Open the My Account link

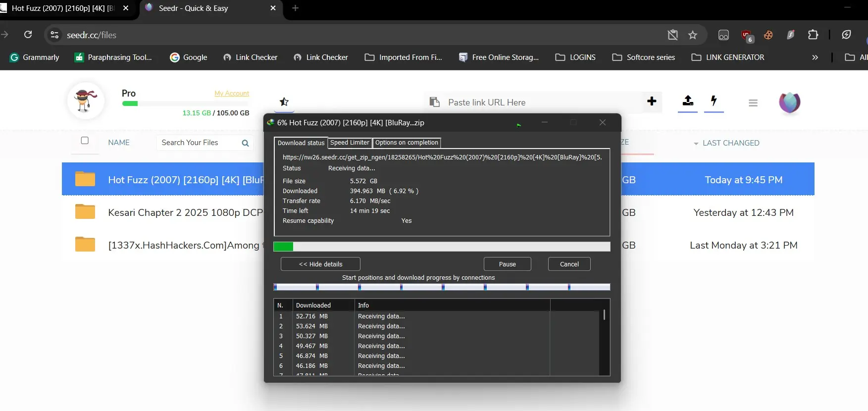[x=232, y=93]
